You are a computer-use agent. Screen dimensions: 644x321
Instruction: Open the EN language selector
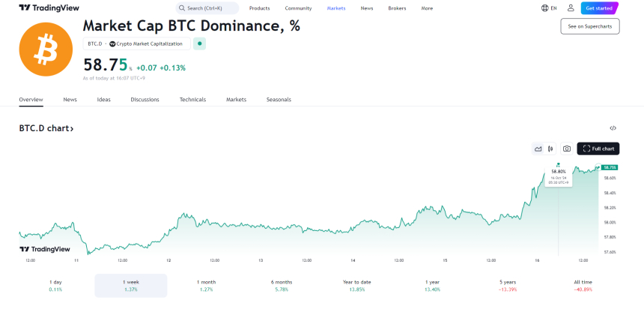(549, 8)
